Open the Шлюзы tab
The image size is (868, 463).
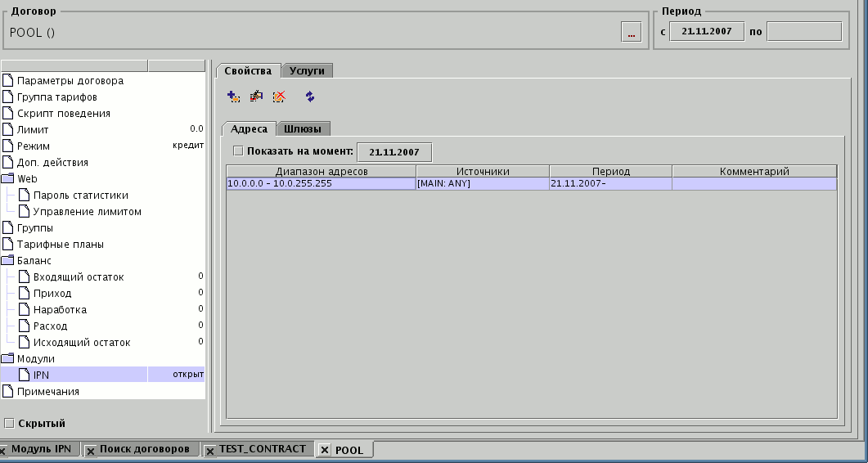coord(304,128)
